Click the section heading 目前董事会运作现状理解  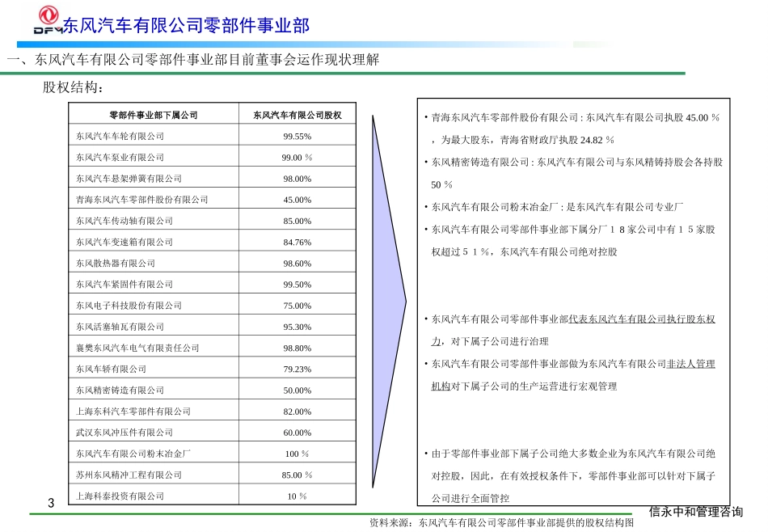[304, 60]
